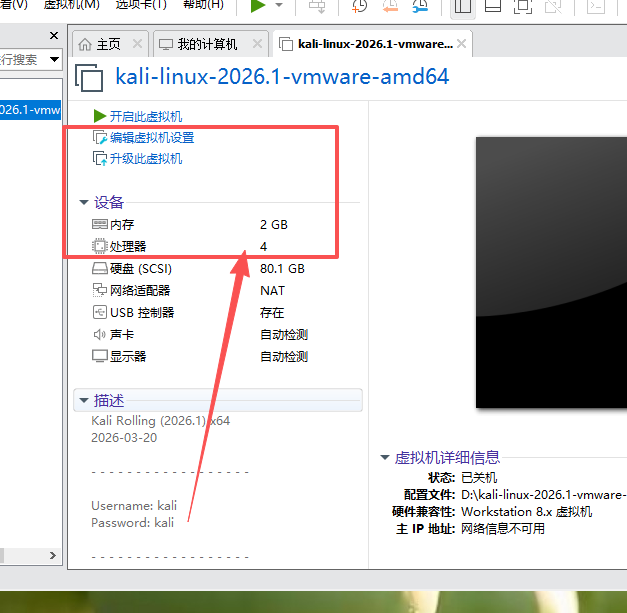Click the network adapter device icon
627x613 pixels.
point(99,290)
